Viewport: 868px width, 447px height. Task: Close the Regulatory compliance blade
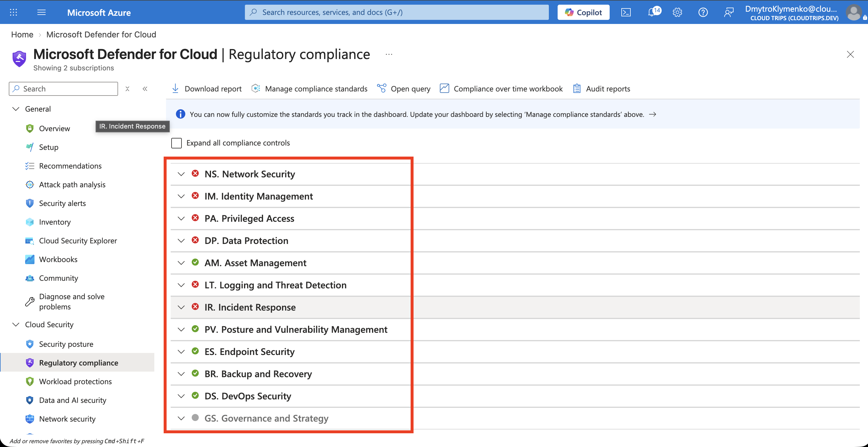(x=850, y=54)
